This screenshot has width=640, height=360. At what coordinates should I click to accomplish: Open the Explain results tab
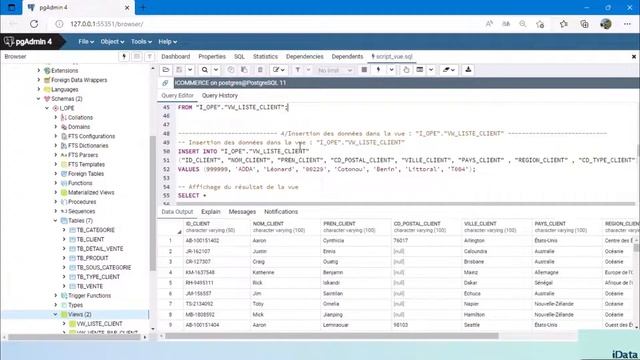[x=211, y=211]
